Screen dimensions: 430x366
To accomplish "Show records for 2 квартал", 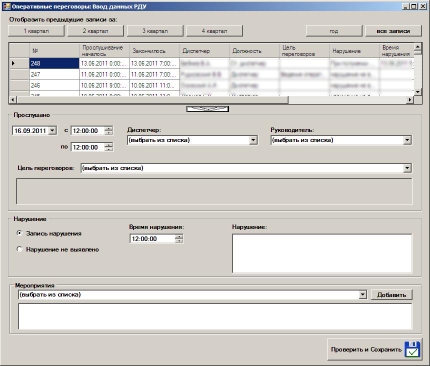I will [96, 31].
